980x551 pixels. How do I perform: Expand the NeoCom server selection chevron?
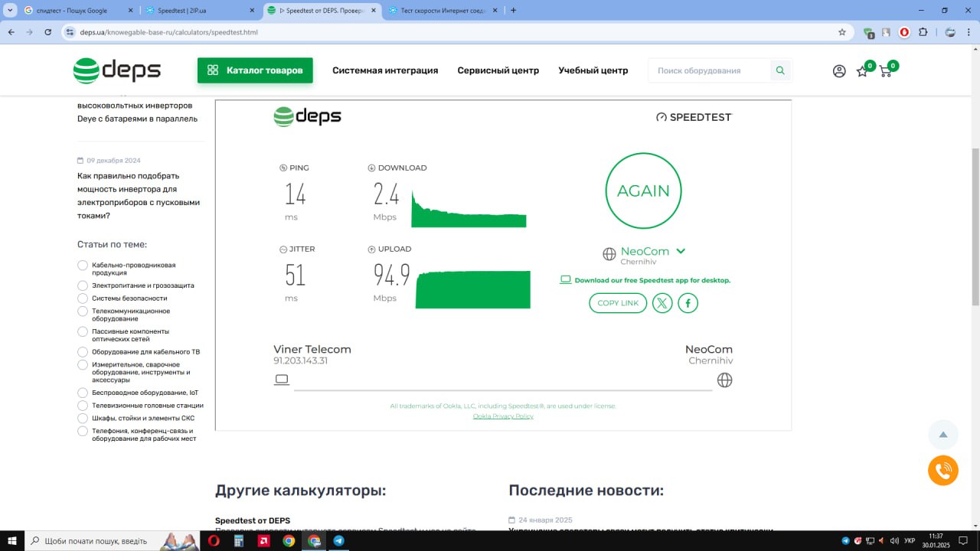[681, 251]
